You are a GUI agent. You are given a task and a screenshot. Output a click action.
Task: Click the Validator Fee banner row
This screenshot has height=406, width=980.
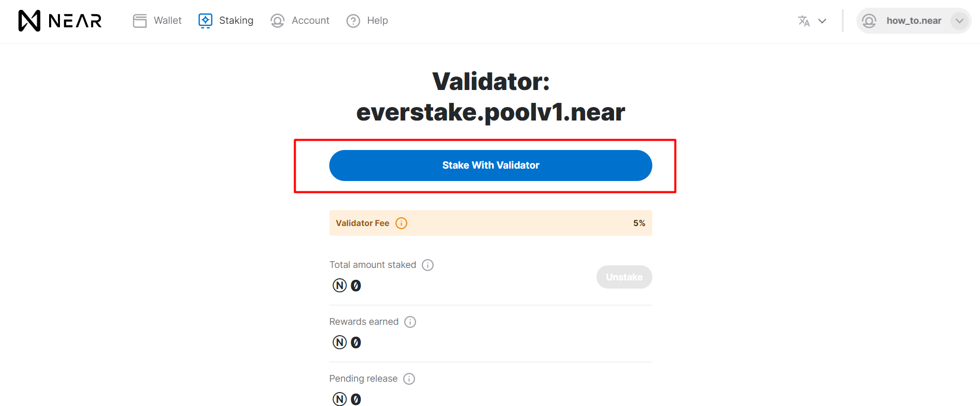pos(490,223)
